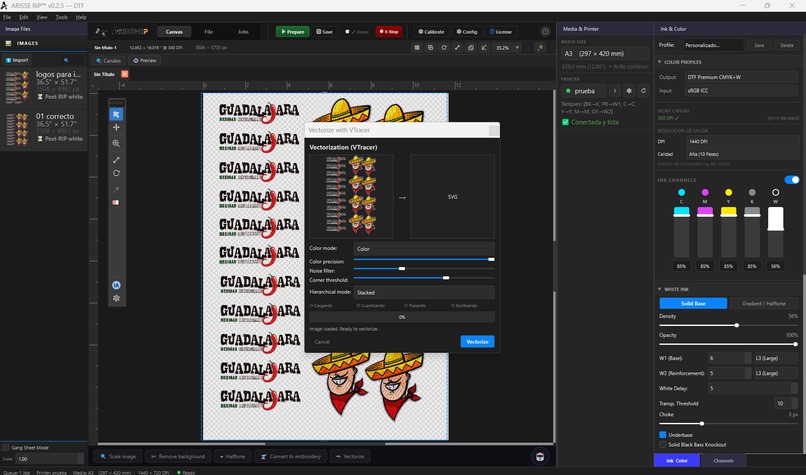The width and height of the screenshot is (806, 475).
Task: Adjust the white ink Density slider
Action: 728,325
